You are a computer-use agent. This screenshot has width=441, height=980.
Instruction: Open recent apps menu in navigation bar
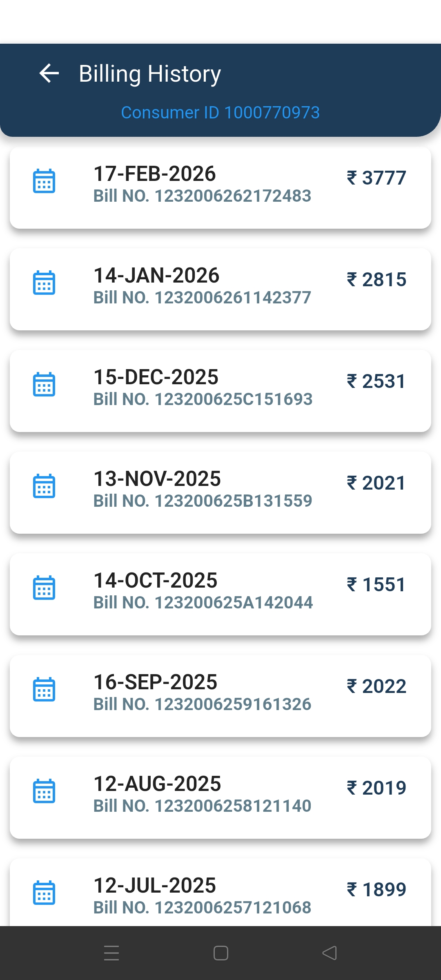111,953
